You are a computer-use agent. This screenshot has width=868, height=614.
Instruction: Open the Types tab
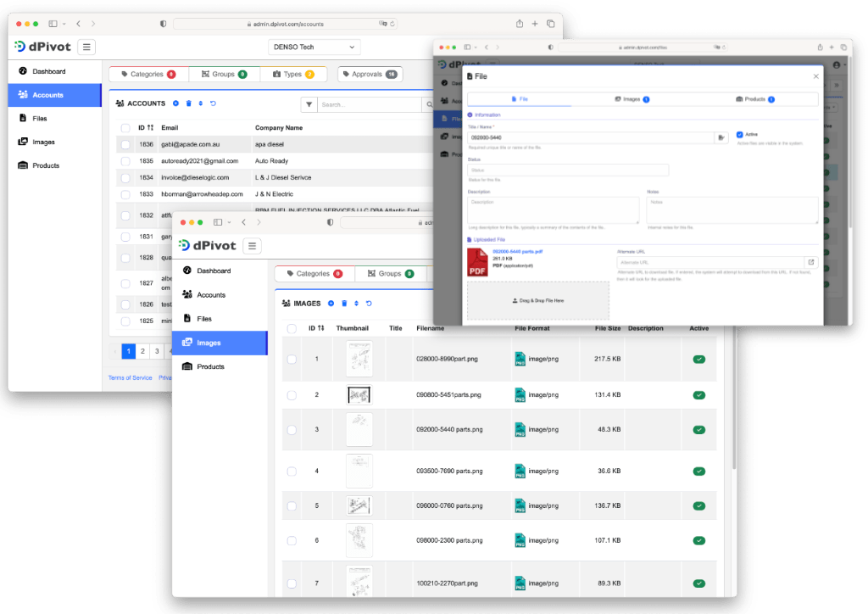293,74
